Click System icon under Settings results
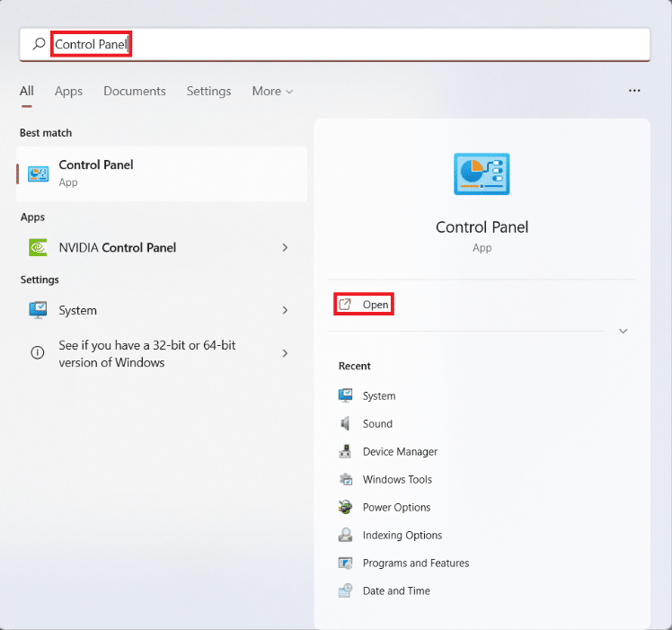 click(x=38, y=310)
